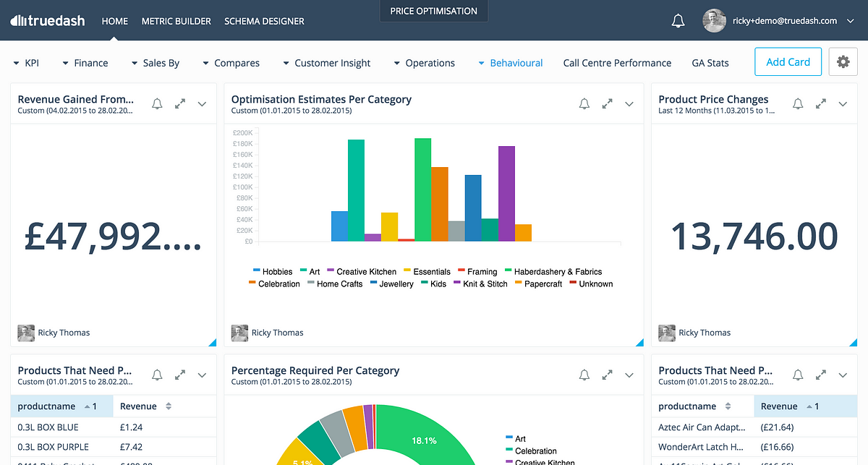Toggle Creative Kitchen series in bar legend

point(362,272)
